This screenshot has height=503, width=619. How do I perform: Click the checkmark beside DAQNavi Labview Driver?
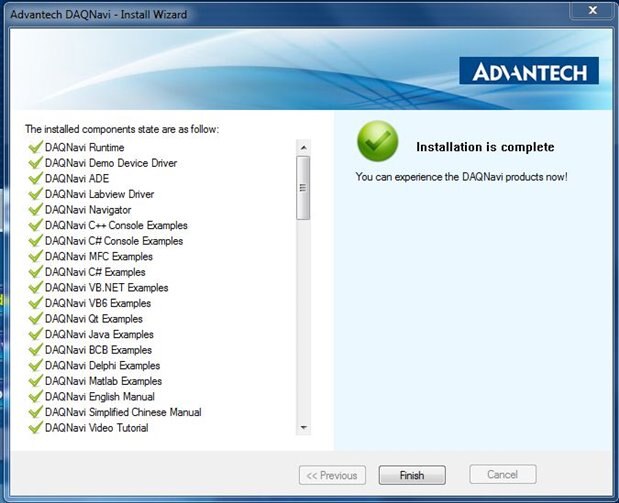click(x=35, y=193)
